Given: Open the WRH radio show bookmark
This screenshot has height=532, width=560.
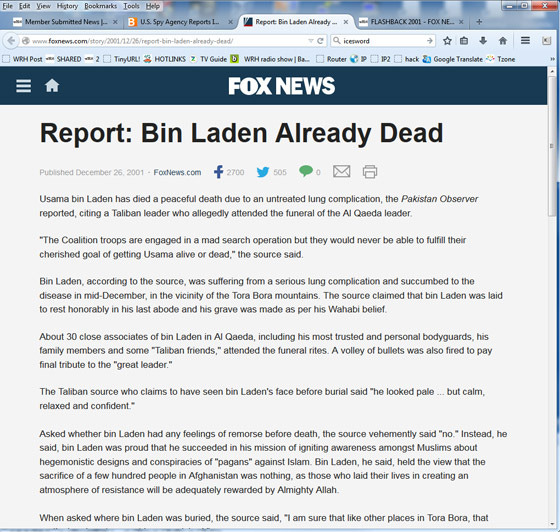Looking at the screenshot, I should coord(270,59).
